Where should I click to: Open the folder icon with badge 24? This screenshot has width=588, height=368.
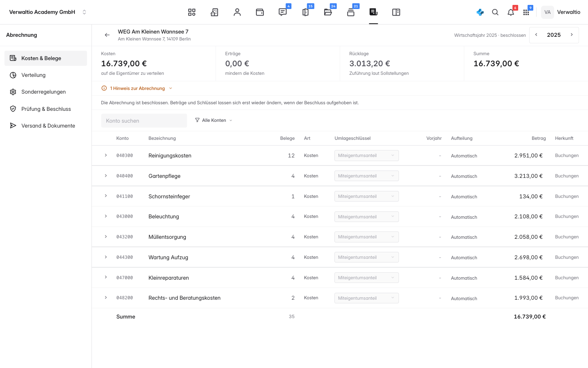[328, 12]
